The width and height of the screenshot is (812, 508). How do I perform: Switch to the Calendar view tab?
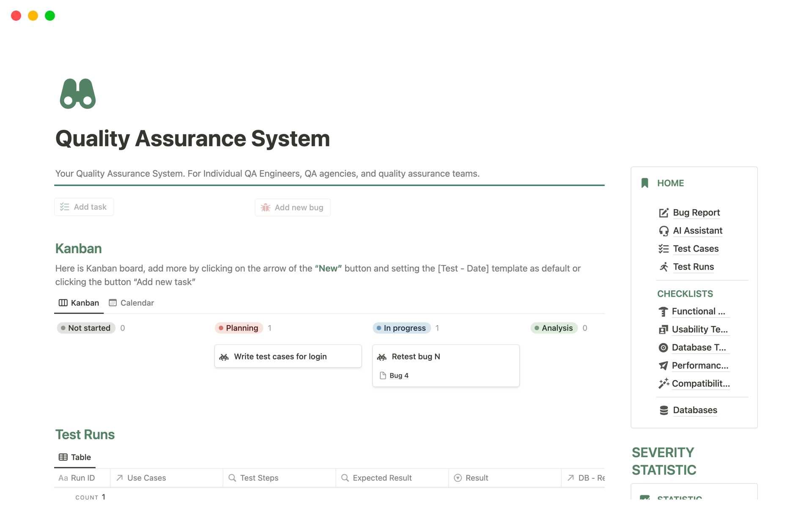(x=132, y=303)
